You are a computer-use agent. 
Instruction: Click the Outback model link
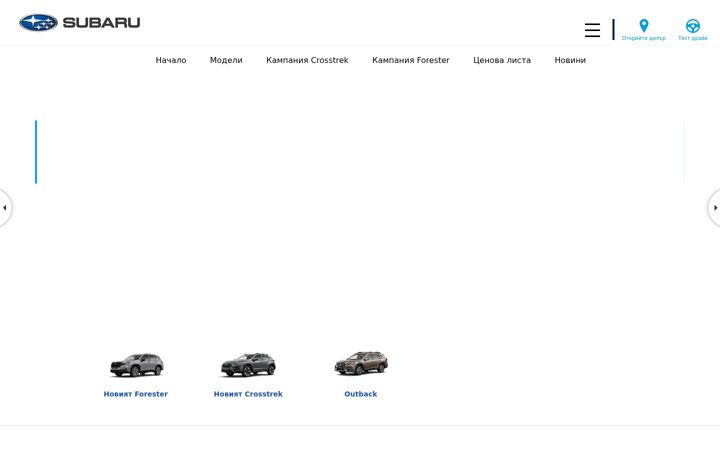360,394
